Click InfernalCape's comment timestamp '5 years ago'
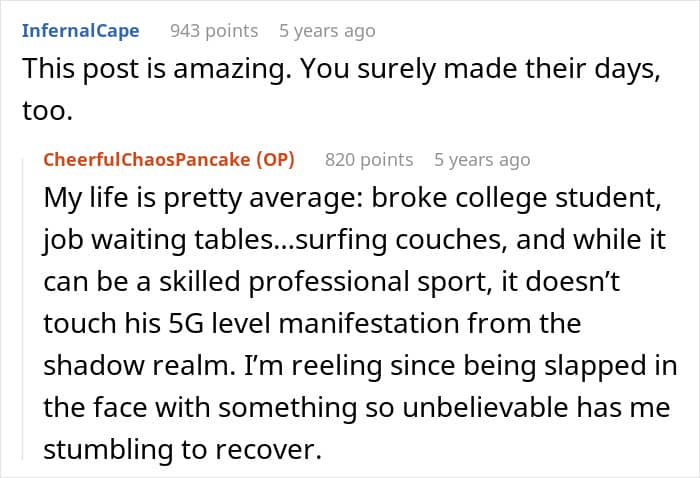 click(327, 30)
